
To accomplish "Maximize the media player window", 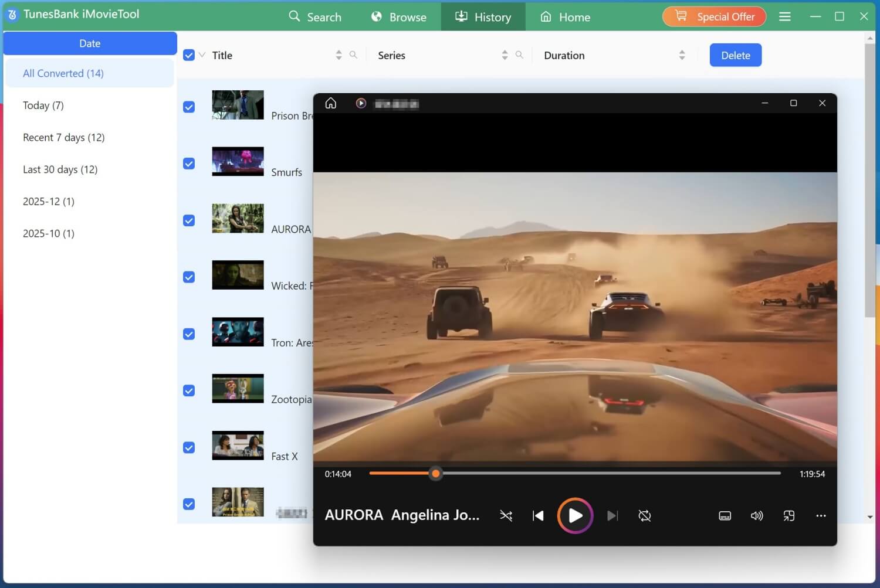I will coord(794,103).
